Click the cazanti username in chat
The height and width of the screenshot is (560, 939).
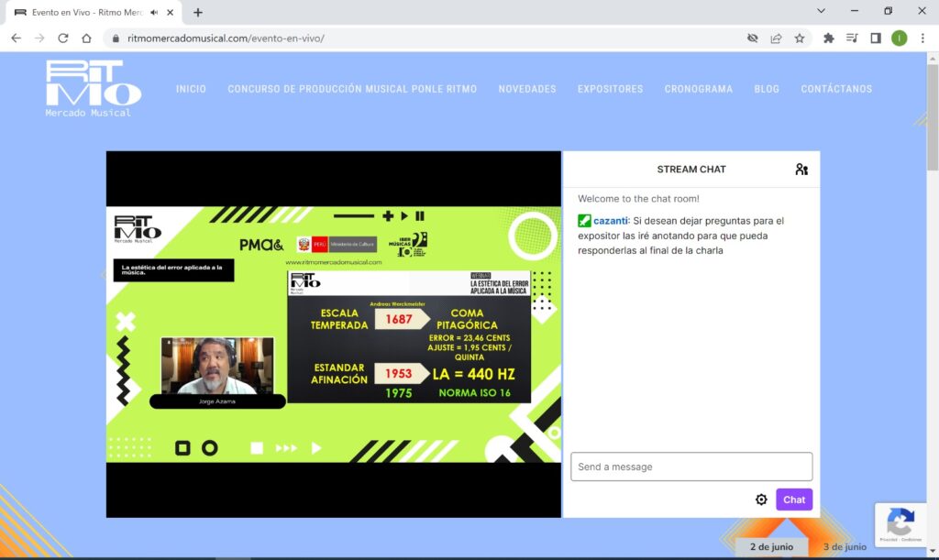[x=610, y=221]
